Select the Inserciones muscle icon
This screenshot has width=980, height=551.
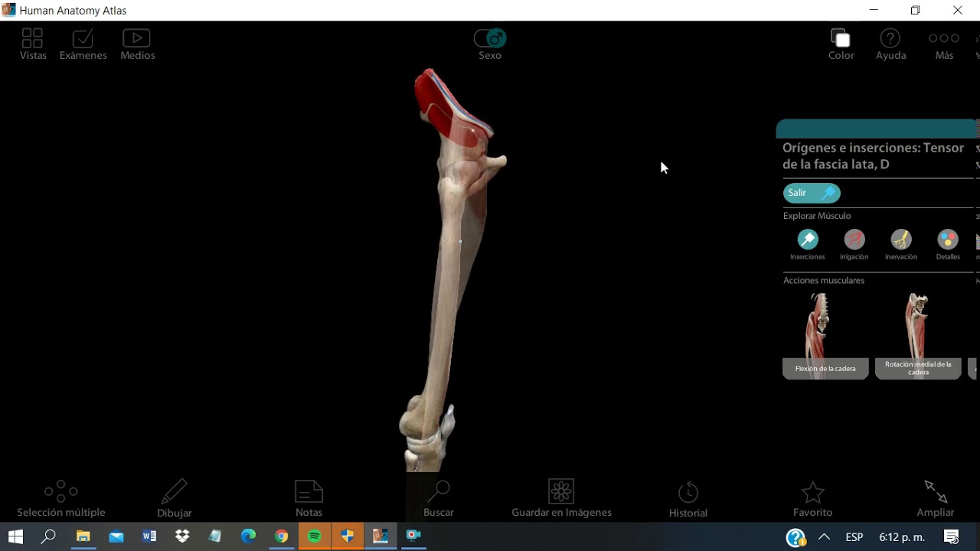tap(808, 245)
